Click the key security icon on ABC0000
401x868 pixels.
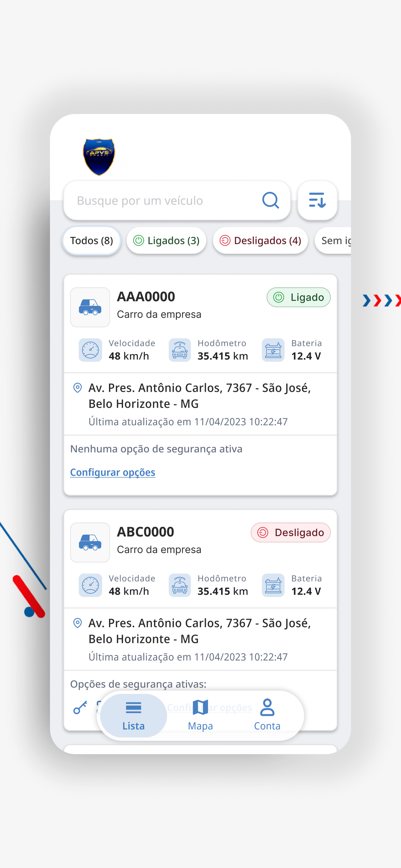click(x=80, y=707)
